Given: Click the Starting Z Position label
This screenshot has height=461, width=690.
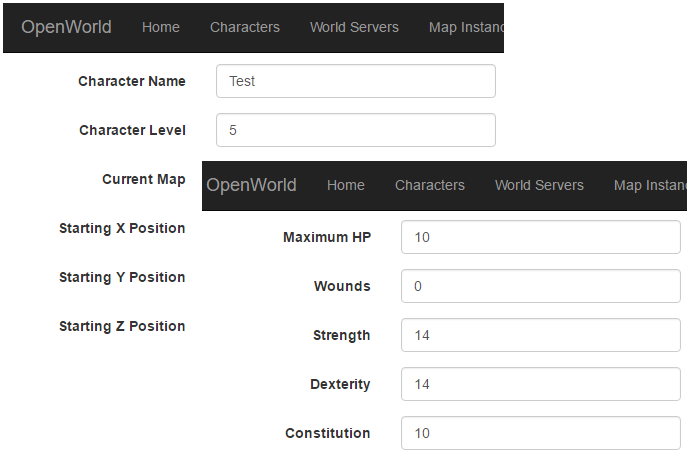Looking at the screenshot, I should click(x=122, y=326).
